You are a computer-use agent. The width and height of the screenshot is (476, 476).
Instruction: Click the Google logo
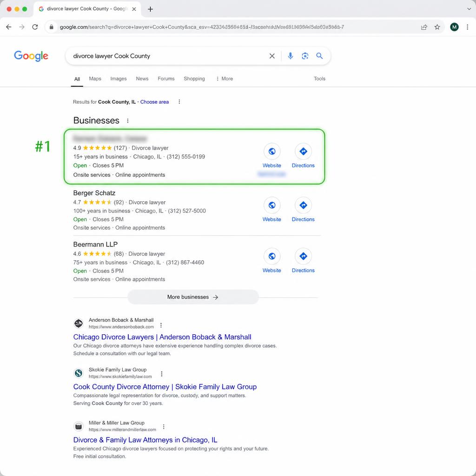tap(31, 56)
